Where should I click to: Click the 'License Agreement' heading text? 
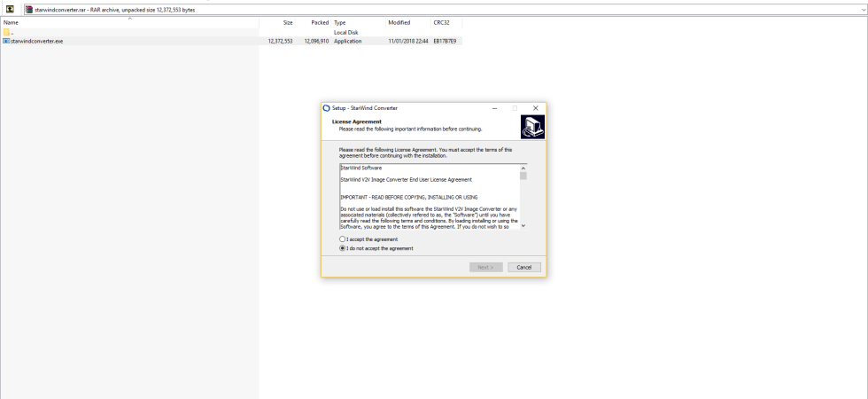point(356,121)
